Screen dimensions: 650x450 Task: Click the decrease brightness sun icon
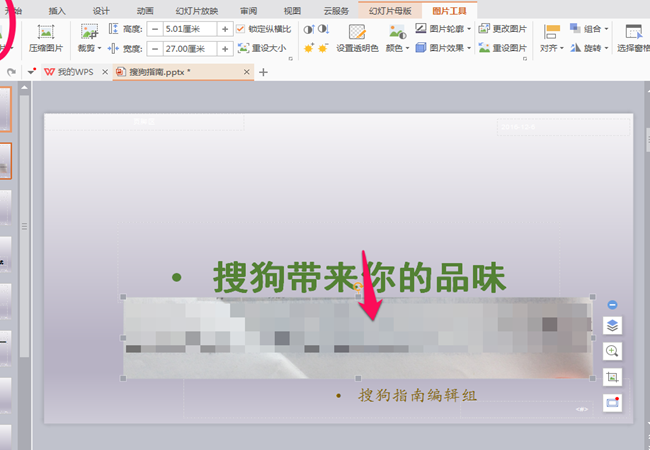point(323,48)
